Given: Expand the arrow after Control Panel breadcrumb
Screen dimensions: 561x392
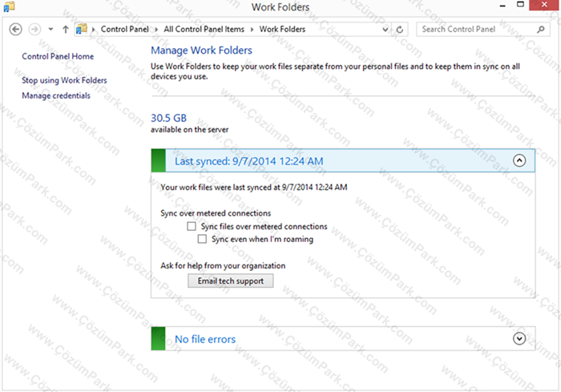Looking at the screenshot, I should point(156,30).
